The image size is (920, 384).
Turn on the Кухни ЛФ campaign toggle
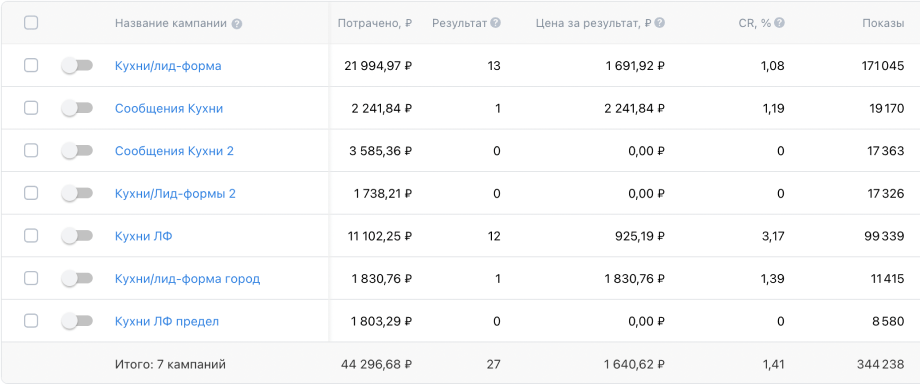click(77, 236)
